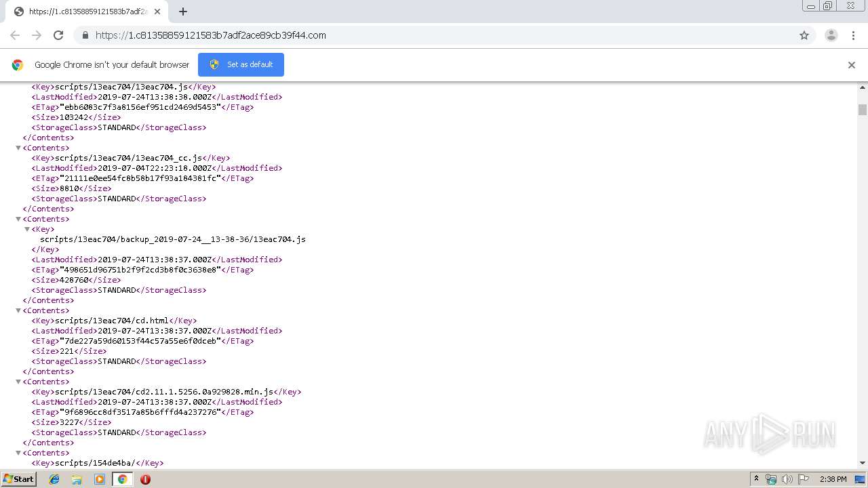View site info via the padlock icon
Viewport: 868px width, 488px height.
pos(85,35)
